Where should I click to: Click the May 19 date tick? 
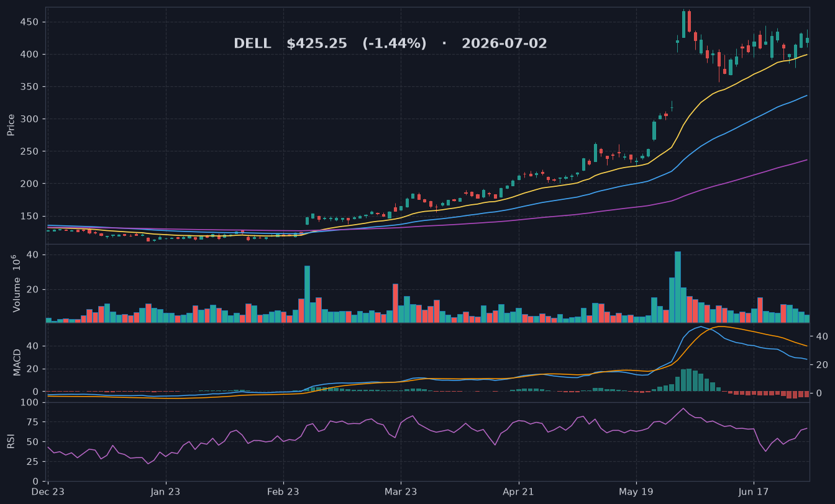click(636, 492)
